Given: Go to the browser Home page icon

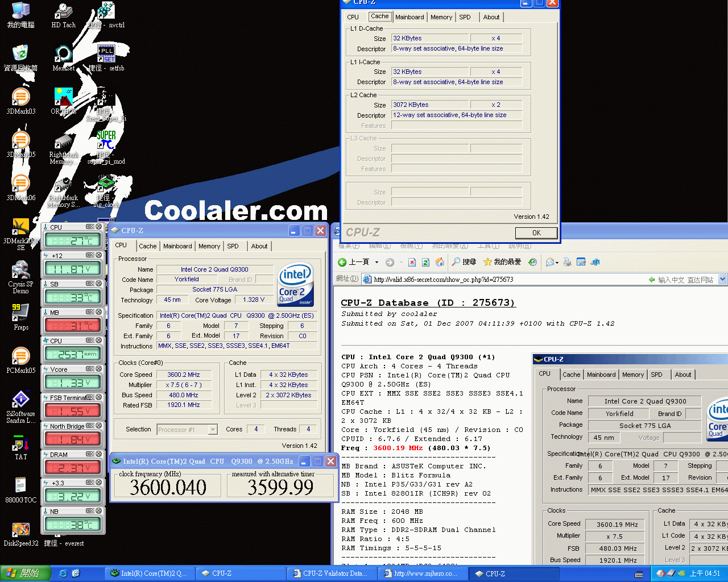Looking at the screenshot, I should point(440,262).
